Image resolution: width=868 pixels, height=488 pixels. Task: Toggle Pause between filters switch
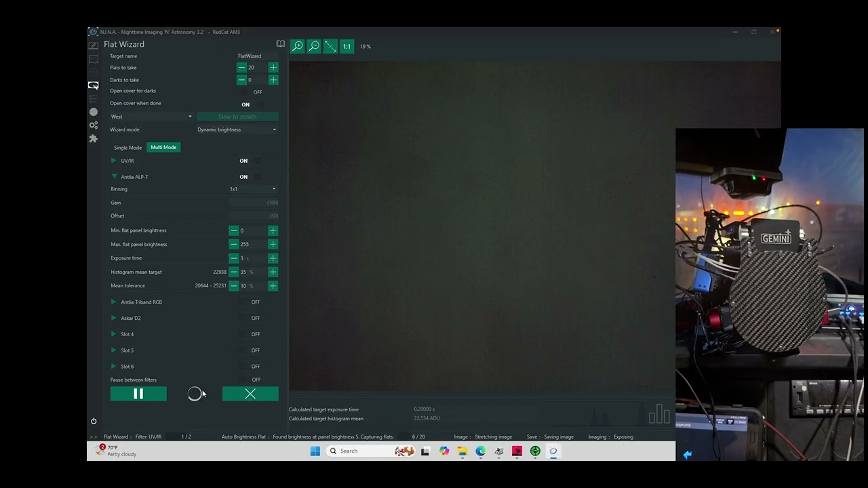tap(250, 380)
